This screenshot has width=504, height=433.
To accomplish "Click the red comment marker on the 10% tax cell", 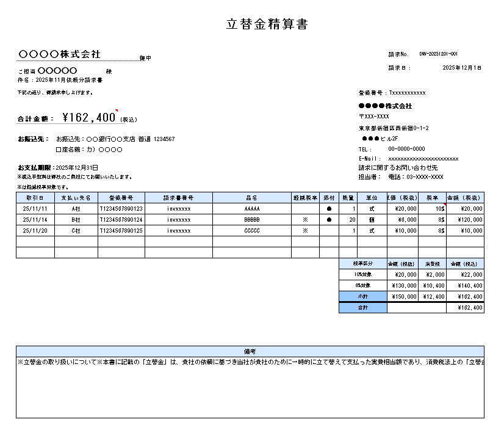I will [x=445, y=205].
